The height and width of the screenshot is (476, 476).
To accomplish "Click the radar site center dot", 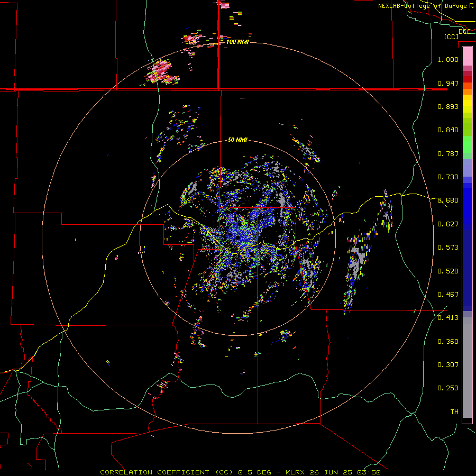I will (238, 237).
